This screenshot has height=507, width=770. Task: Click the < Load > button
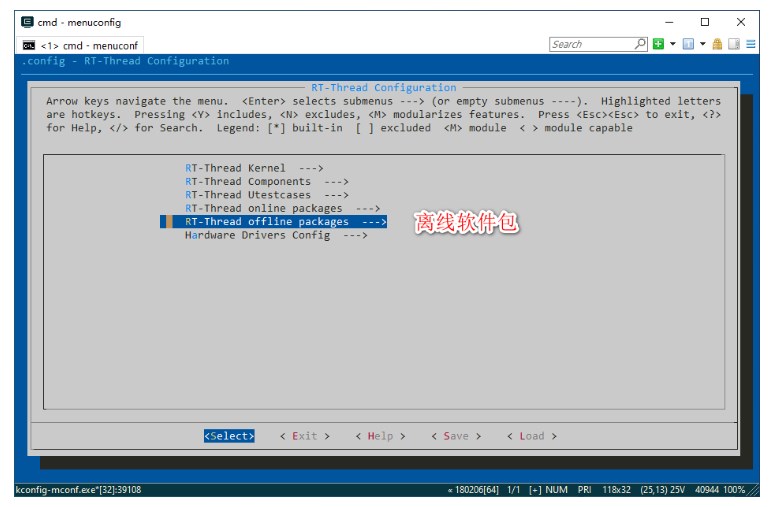tap(531, 436)
